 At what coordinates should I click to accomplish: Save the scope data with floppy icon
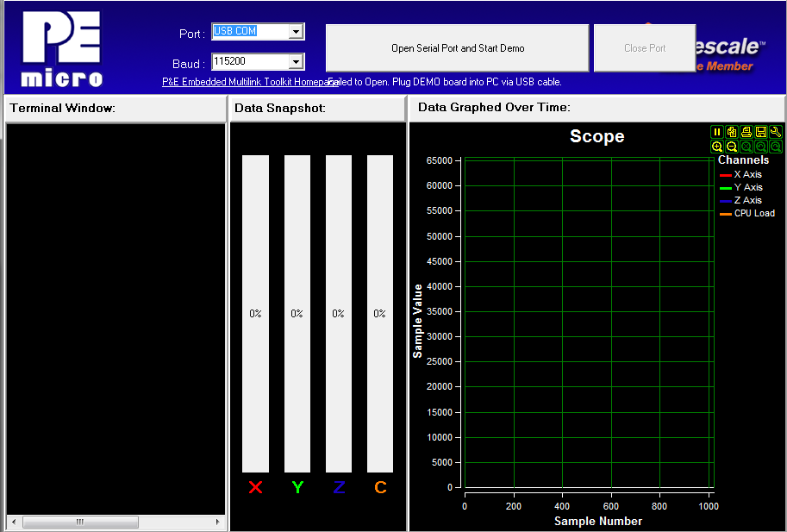point(760,132)
